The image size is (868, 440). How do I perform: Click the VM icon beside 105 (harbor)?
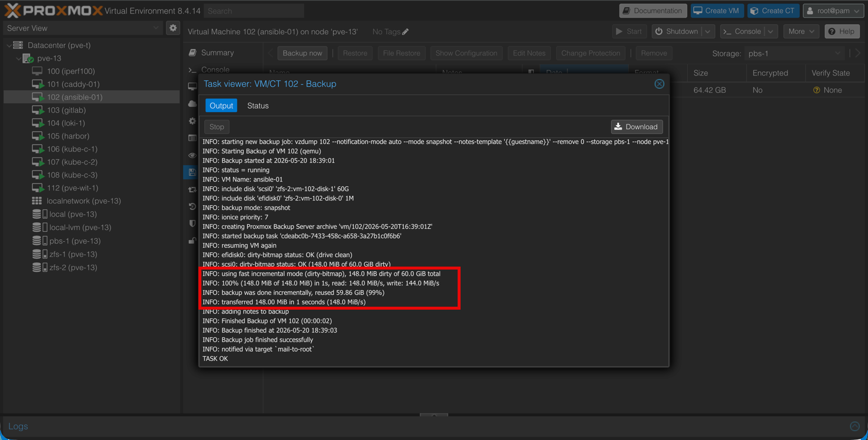pyautogui.click(x=37, y=136)
